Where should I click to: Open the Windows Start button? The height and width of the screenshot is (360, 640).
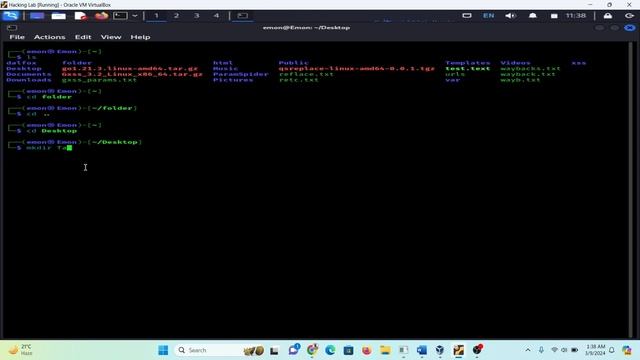(x=163, y=350)
